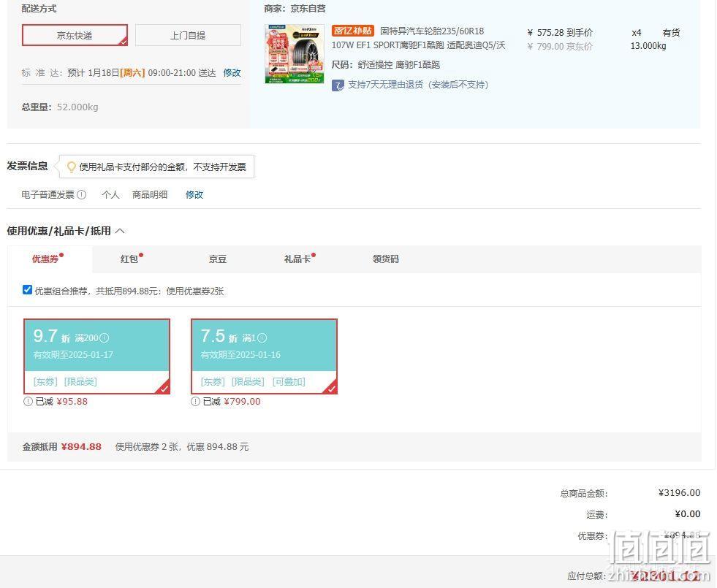Click the lightbulb tip icon

click(x=71, y=167)
